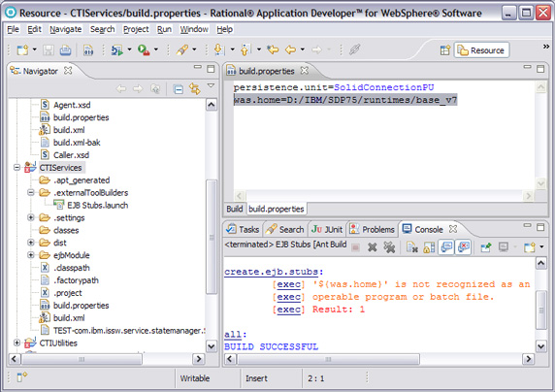Image resolution: width=555 pixels, height=392 pixels.
Task: Switch to the JUnit tab
Action: point(327,229)
